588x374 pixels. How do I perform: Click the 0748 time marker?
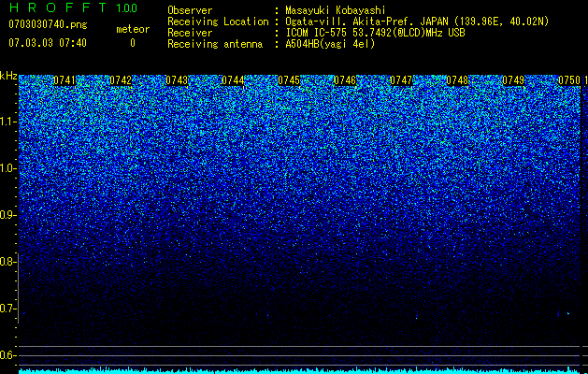457,80
